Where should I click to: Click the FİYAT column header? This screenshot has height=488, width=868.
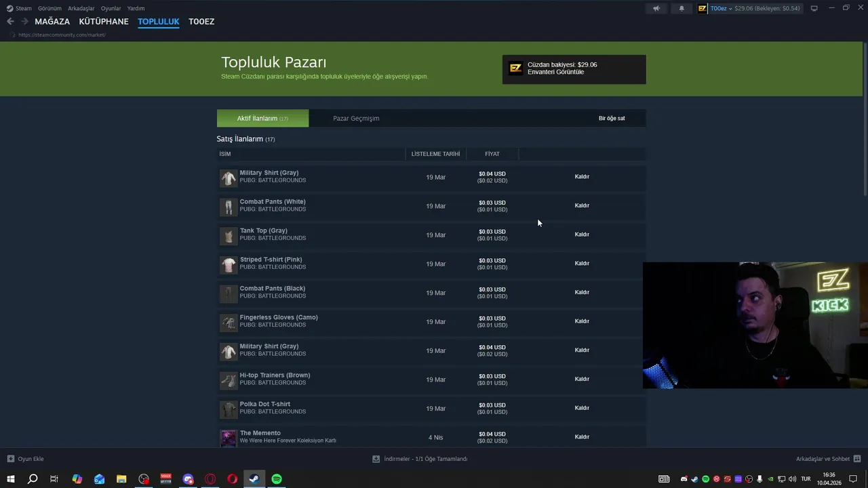[492, 154]
